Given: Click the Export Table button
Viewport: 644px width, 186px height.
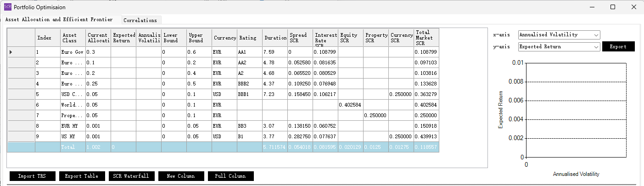Looking at the screenshot, I should pyautogui.click(x=82, y=176).
